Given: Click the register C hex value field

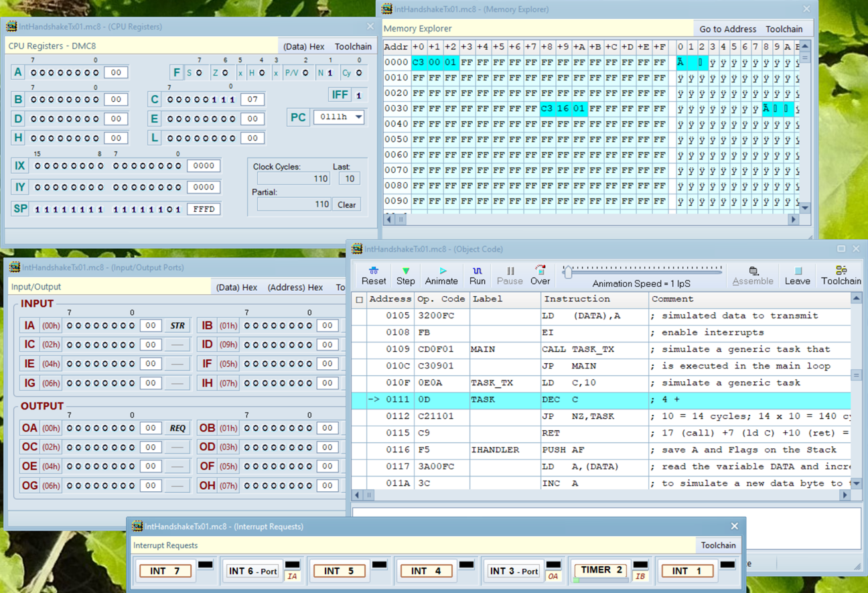Looking at the screenshot, I should click(252, 99).
